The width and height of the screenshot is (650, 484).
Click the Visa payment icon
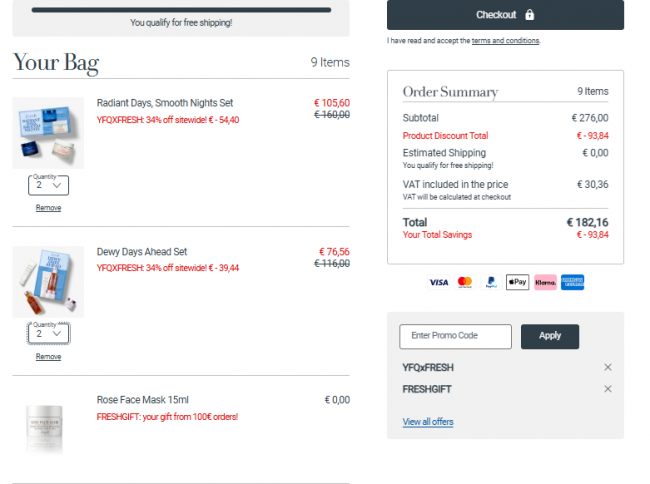[439, 282]
